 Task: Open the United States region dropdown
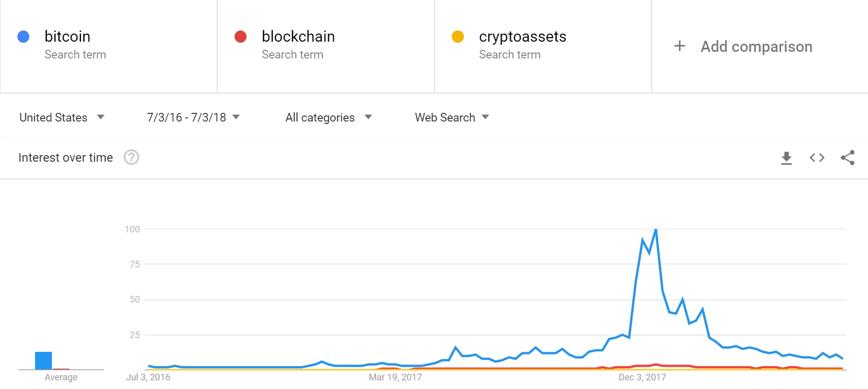click(x=62, y=117)
